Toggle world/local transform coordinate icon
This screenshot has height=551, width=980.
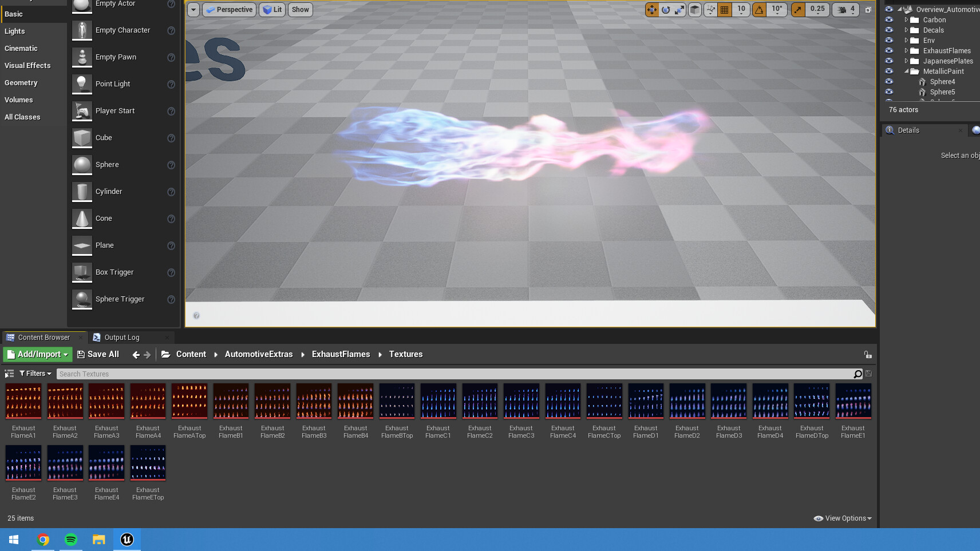pos(695,10)
